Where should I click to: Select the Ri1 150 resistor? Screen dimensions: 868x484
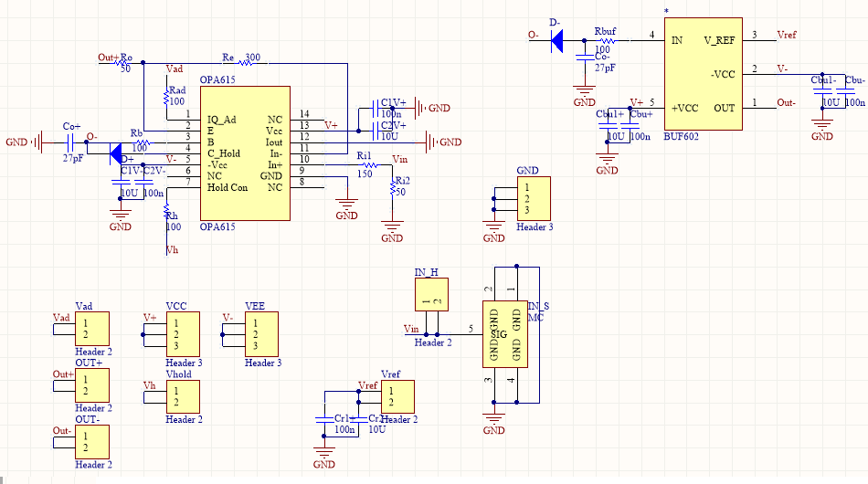point(368,165)
